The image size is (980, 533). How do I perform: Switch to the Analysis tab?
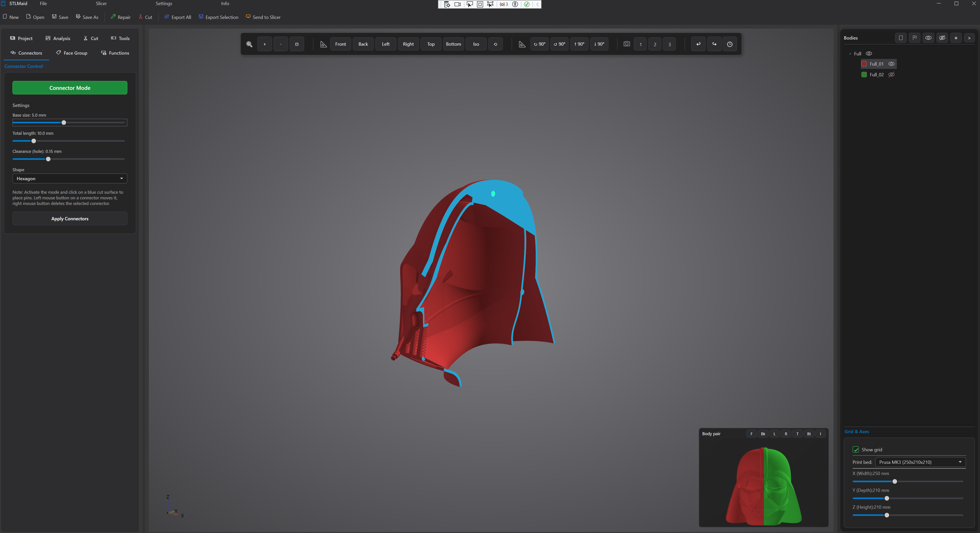coord(58,39)
